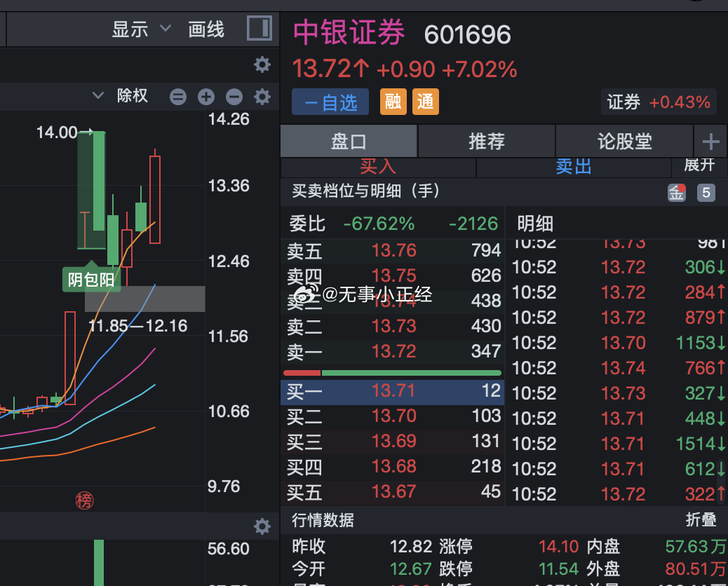Viewport: 728px width, 586px height.
Task: Click the 中银证券 stock name
Action: 349,32
